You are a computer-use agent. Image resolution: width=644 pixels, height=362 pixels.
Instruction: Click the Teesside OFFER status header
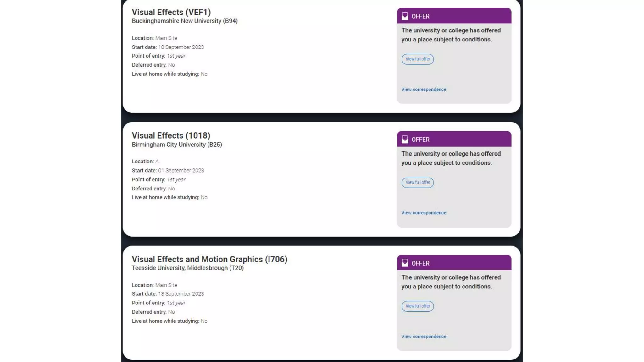click(x=454, y=263)
